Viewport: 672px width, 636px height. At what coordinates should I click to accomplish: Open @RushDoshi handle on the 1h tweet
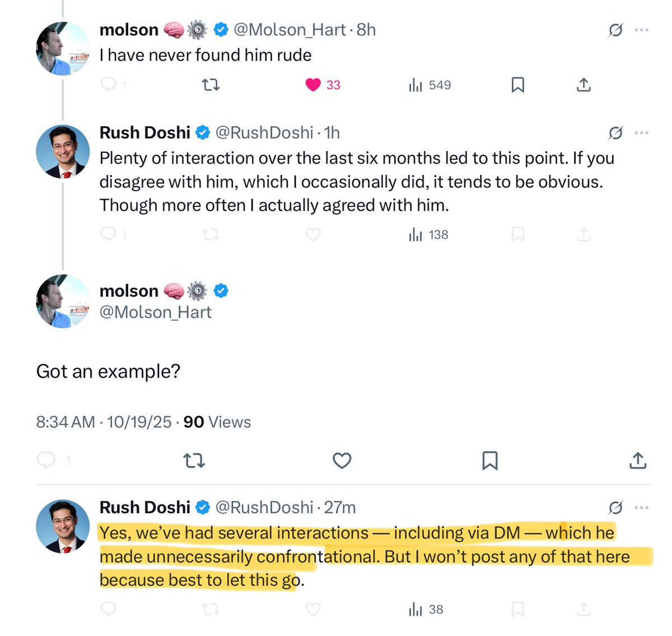[x=264, y=133]
